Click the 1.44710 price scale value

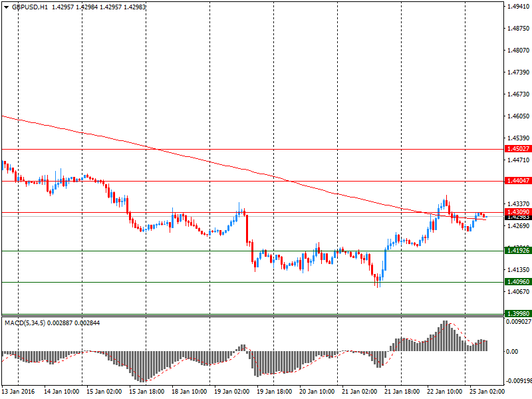(x=518, y=160)
